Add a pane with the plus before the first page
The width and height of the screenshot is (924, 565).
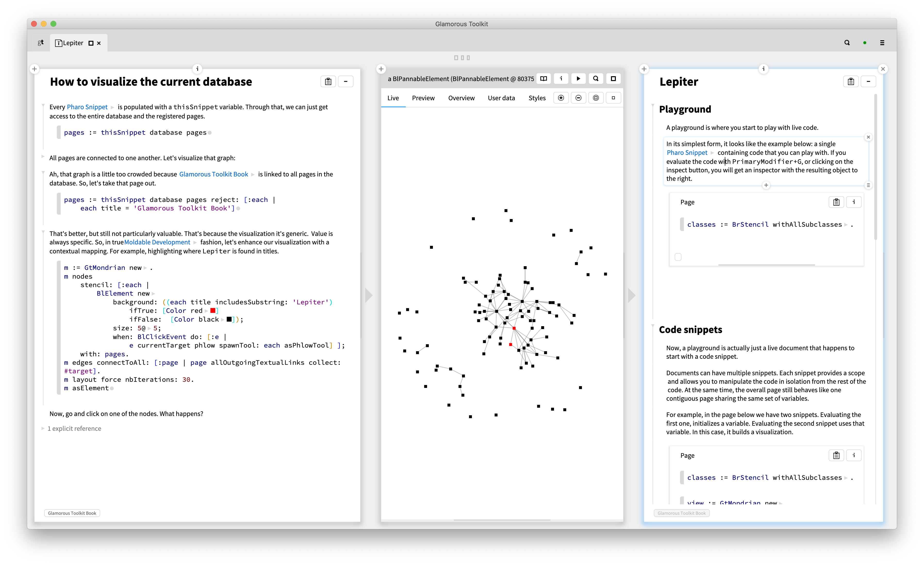tap(34, 69)
